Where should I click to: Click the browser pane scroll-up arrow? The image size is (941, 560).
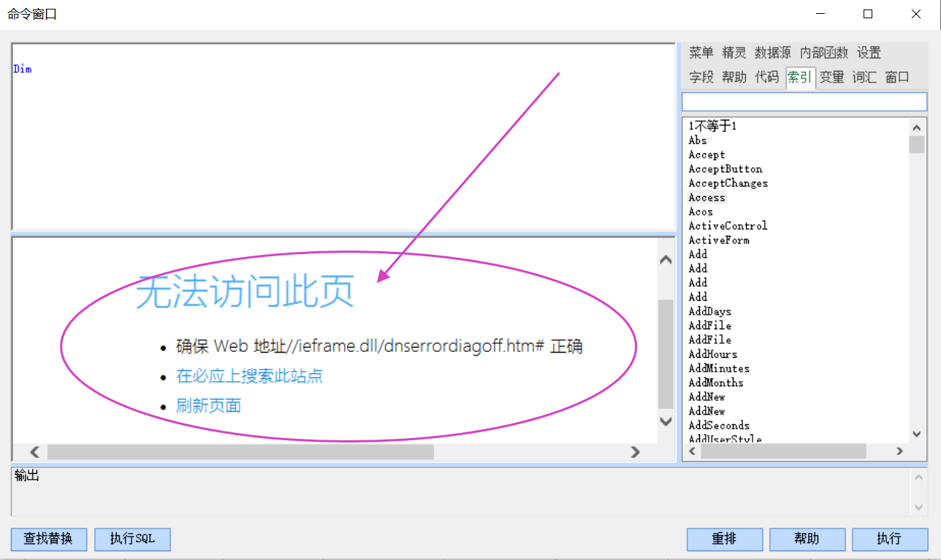tap(666, 260)
